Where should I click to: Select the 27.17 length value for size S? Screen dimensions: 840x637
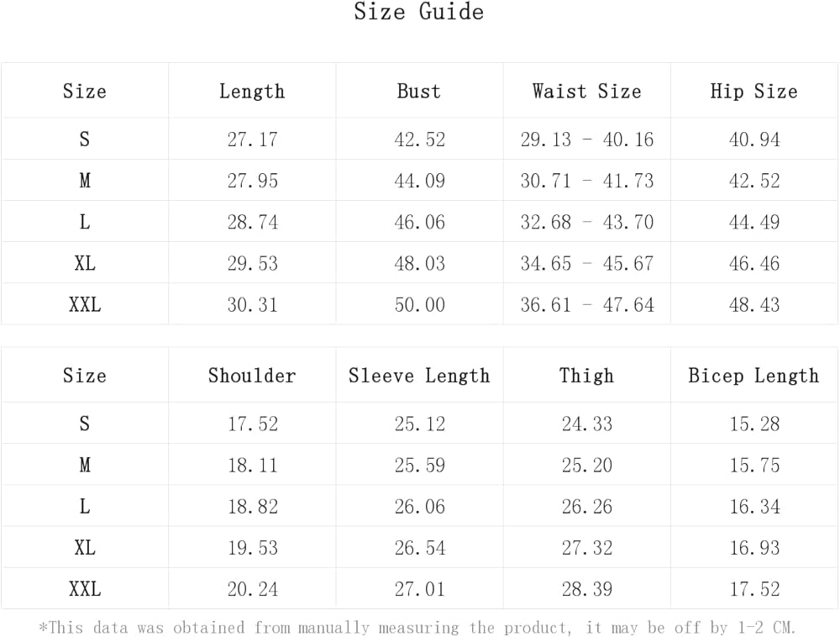pyautogui.click(x=252, y=140)
